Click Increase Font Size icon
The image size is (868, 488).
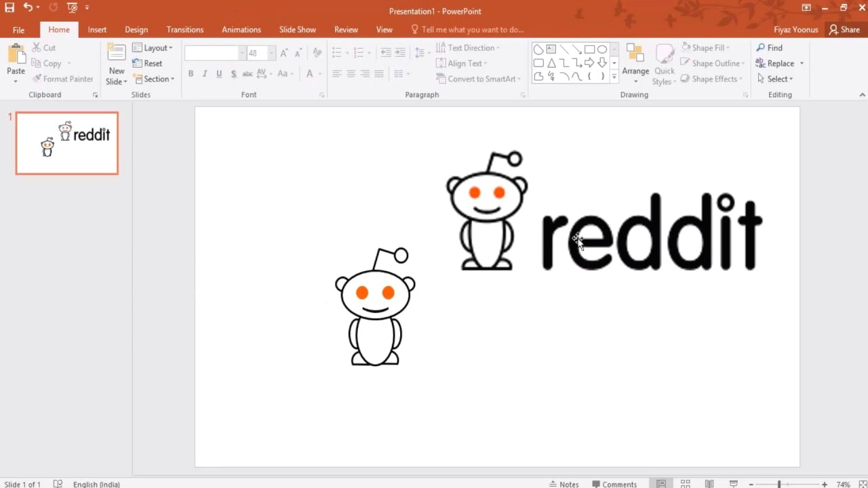pyautogui.click(x=284, y=53)
